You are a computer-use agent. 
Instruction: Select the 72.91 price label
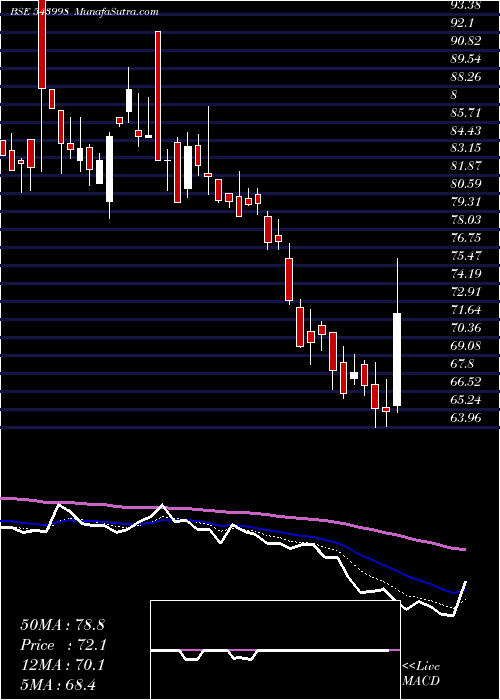pos(467,292)
